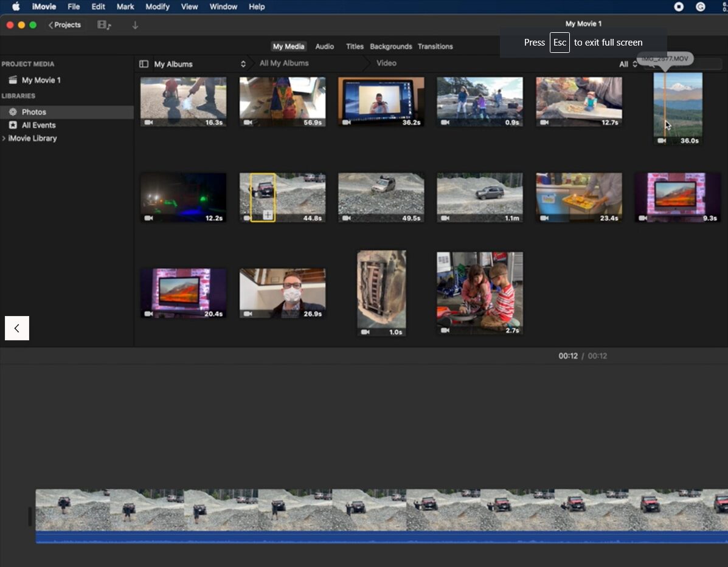Screen dimensions: 728x567
Task: Click the All My Albums breadcrumb
Action: (284, 63)
